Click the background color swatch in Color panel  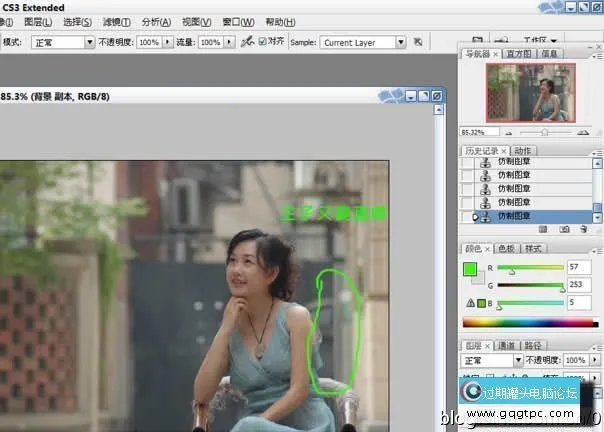479,278
